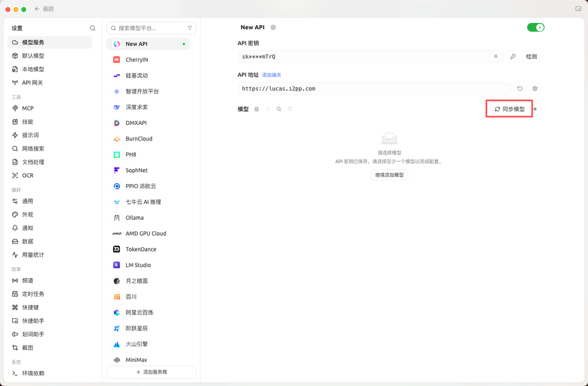Click the 添加端点 link
The height and width of the screenshot is (386, 588).
pyautogui.click(x=272, y=75)
